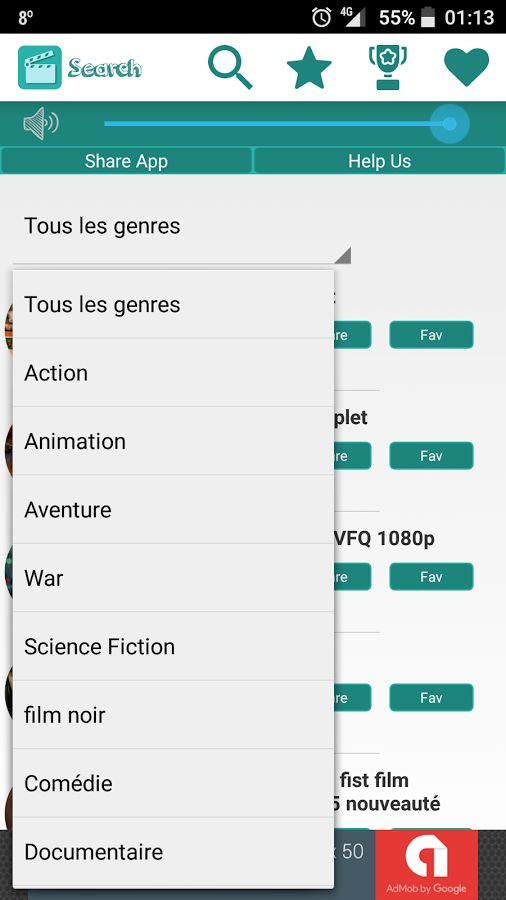
Task: Tap the magnifying glass search icon
Action: [x=230, y=68]
